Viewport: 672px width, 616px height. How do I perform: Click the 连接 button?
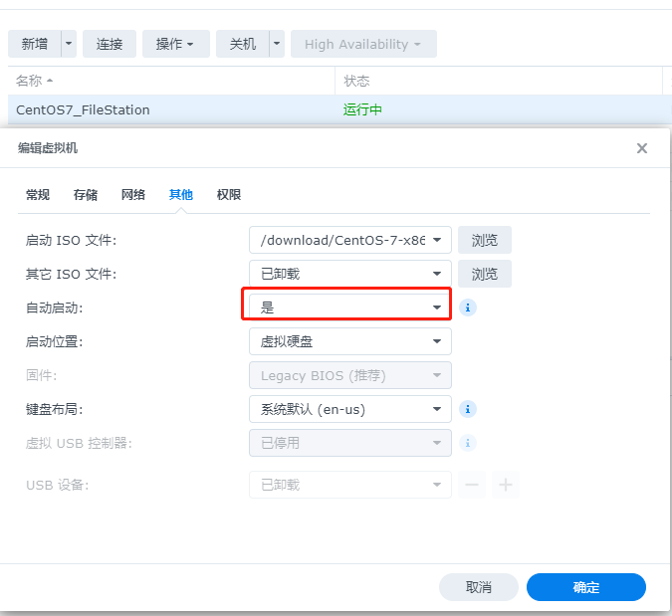click(x=110, y=44)
